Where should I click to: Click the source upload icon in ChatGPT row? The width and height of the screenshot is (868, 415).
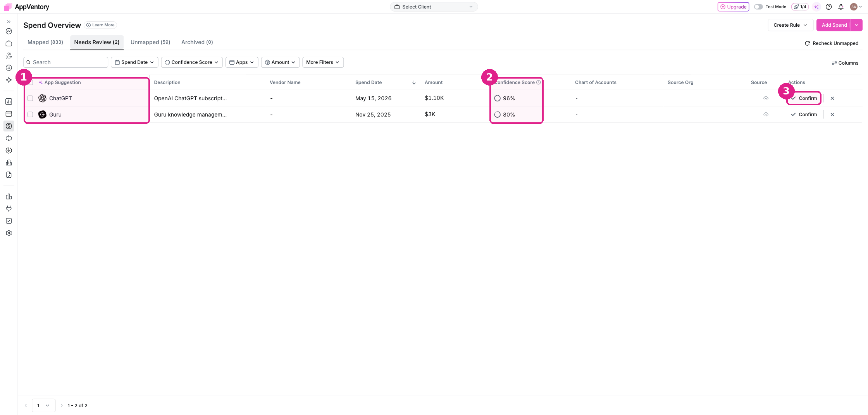click(x=766, y=98)
